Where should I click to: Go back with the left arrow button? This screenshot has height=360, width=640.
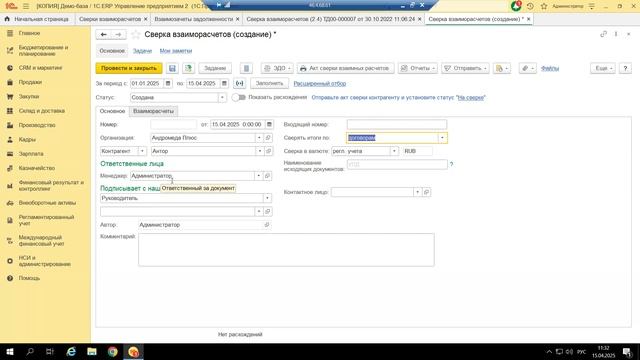(x=103, y=35)
